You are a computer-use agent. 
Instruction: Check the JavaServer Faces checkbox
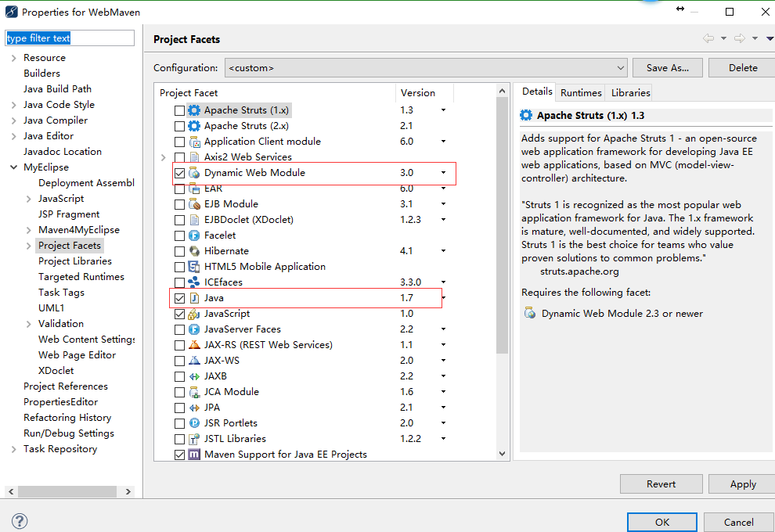[179, 329]
